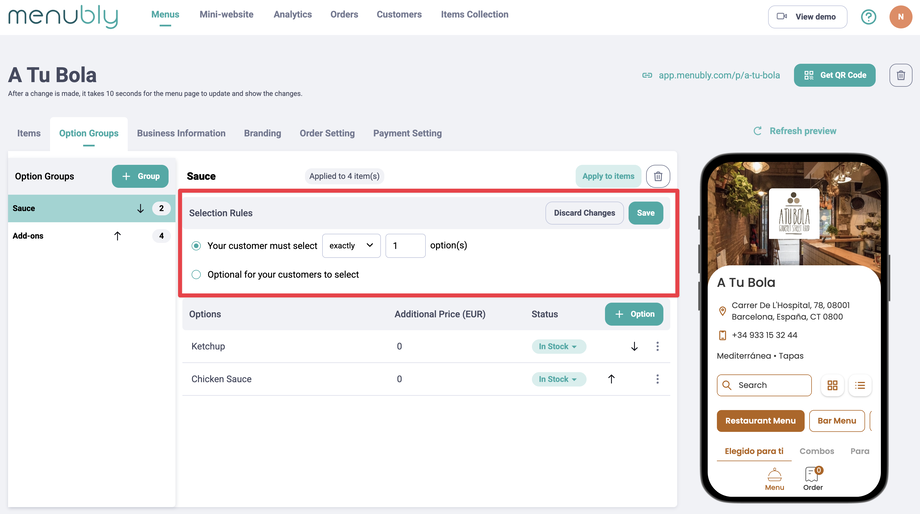
Task: Switch to the Business Information tab
Action: click(181, 133)
